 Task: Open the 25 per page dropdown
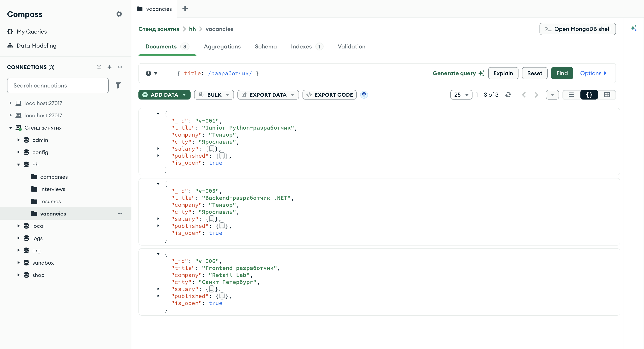tap(461, 95)
